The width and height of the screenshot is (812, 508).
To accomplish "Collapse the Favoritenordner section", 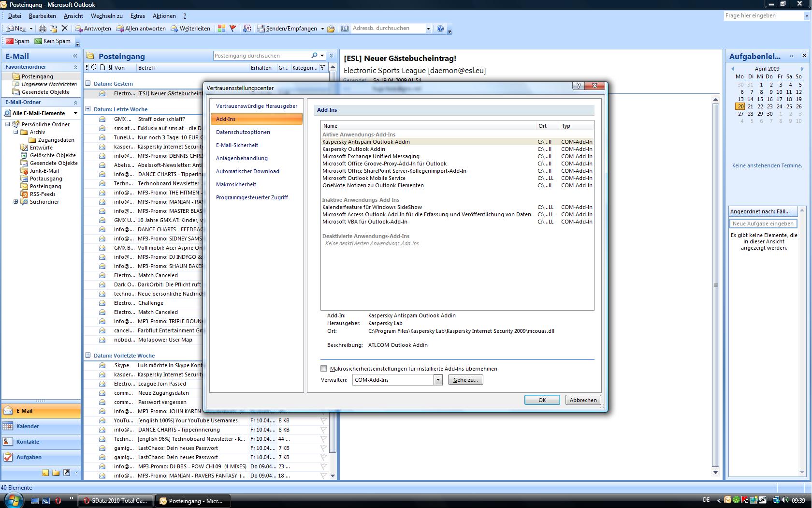I will point(75,67).
